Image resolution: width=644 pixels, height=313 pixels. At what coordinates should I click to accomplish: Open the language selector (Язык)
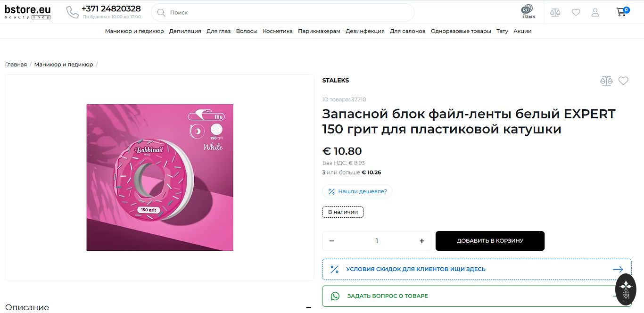(528, 12)
